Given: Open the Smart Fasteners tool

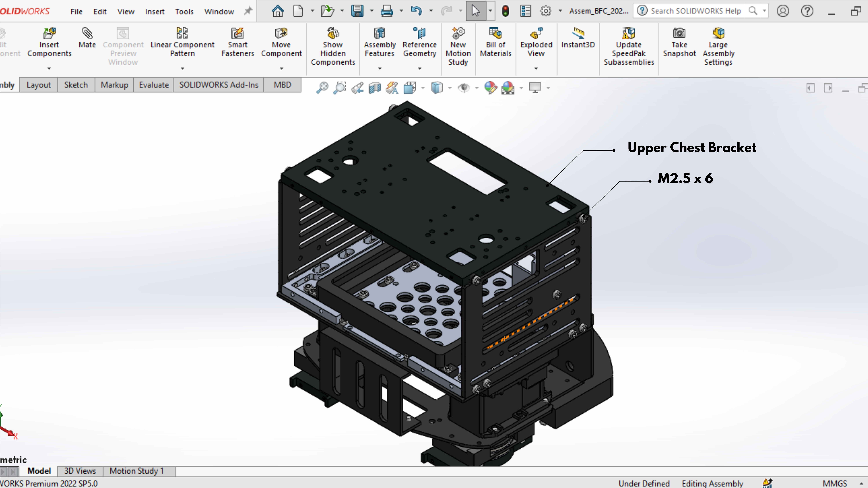Looking at the screenshot, I should tap(238, 42).
